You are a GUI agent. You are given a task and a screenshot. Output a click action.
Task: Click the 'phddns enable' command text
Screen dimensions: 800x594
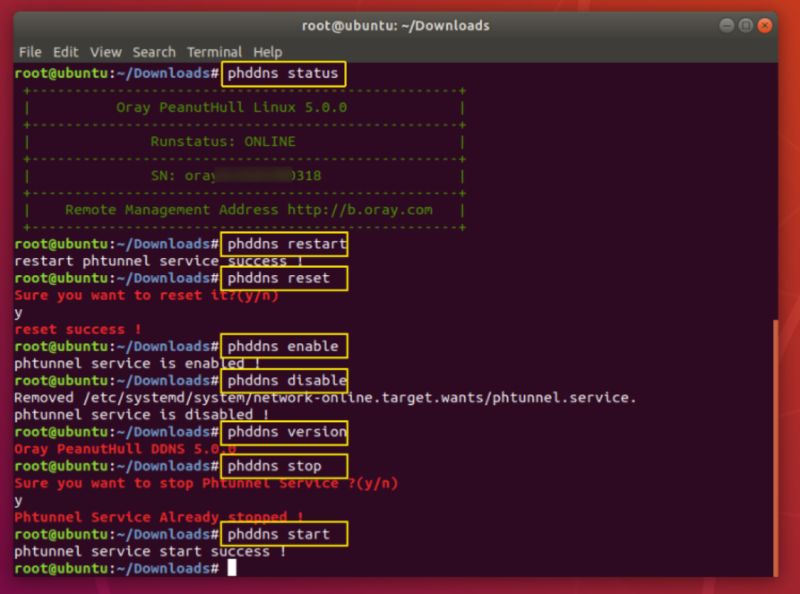click(x=284, y=346)
